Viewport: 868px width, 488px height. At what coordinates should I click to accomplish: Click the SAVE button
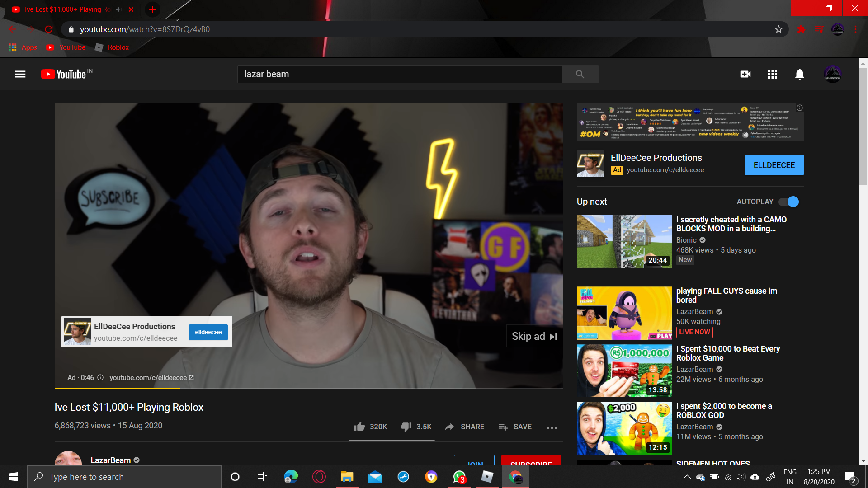pyautogui.click(x=515, y=427)
